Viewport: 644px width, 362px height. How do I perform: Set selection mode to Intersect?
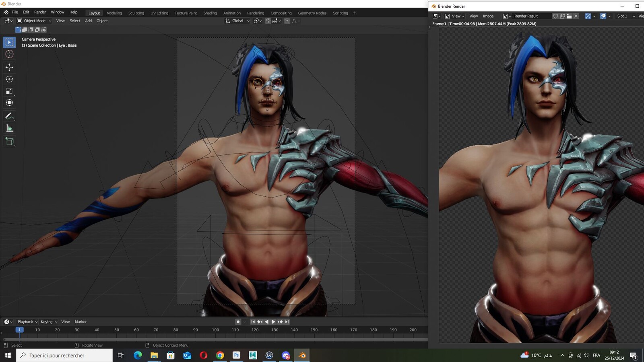pyautogui.click(x=44, y=30)
